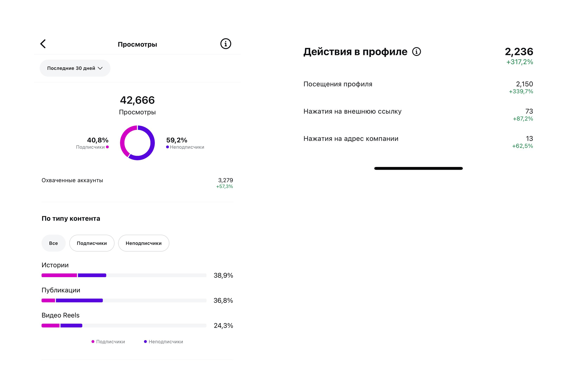Click the purple Неподписчики dot beside 59,2%
The height and width of the screenshot is (392, 578).
[167, 147]
